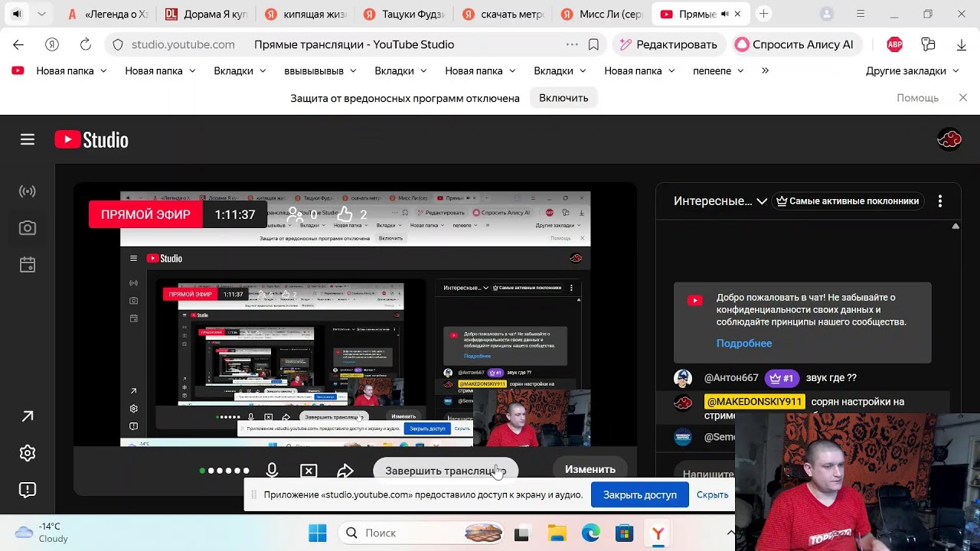Mute the microphone under the stream preview
This screenshot has height=551, width=980.
coord(272,470)
